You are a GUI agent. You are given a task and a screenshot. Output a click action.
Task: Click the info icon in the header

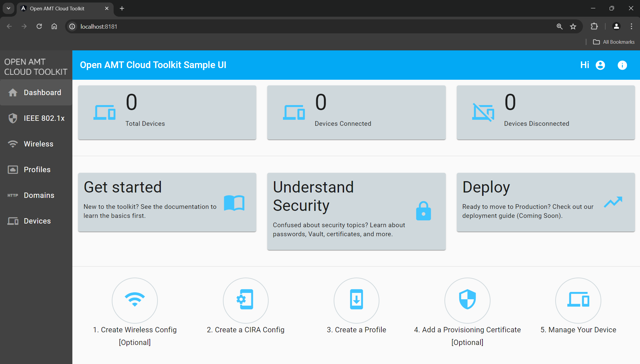click(622, 65)
